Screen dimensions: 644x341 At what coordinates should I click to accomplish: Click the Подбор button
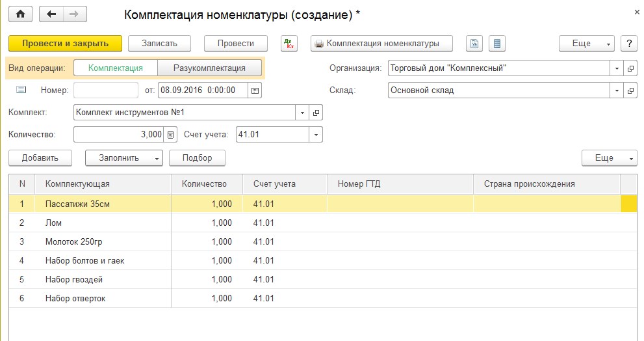point(197,157)
